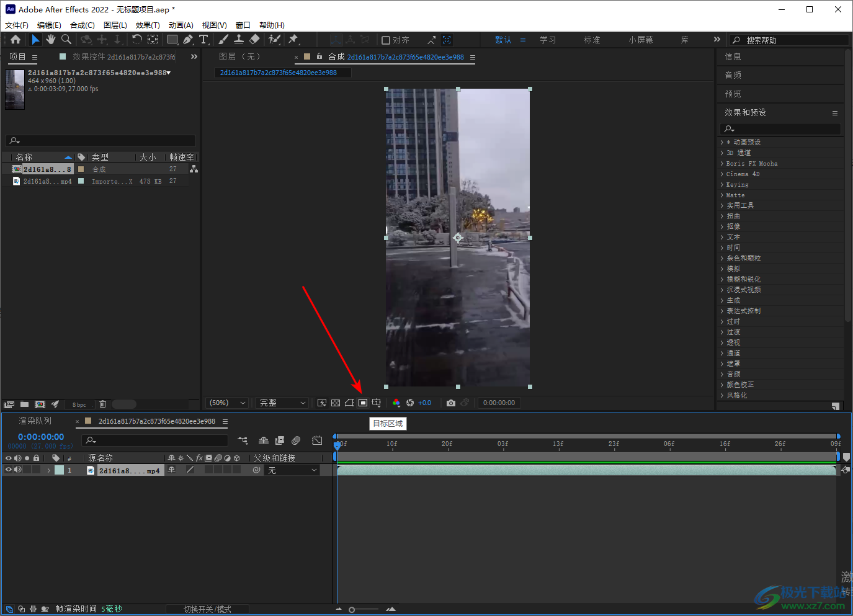Select the Eraser tool
The image size is (853, 616).
click(x=254, y=40)
